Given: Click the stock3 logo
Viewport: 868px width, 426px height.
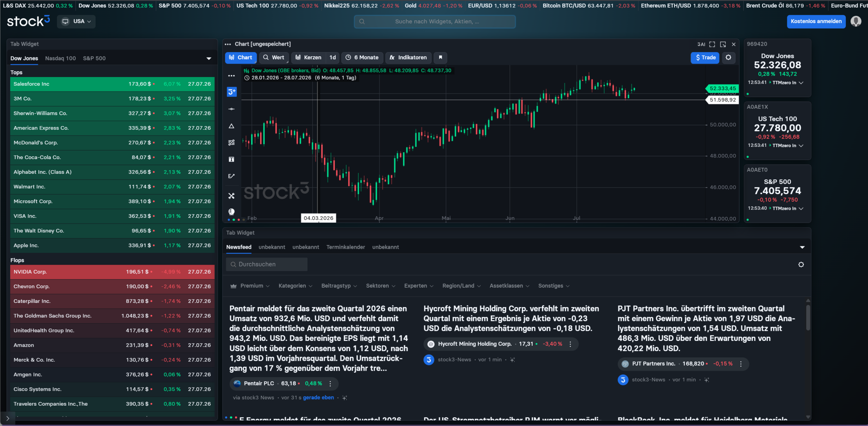Looking at the screenshot, I should point(28,21).
